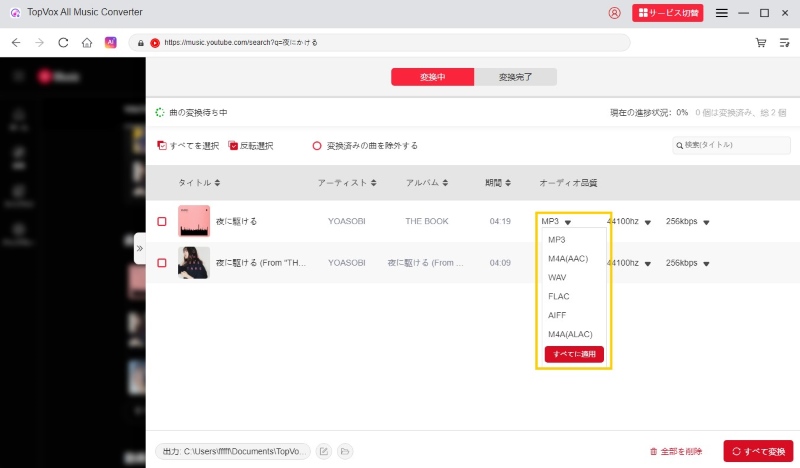Image resolution: width=800 pixels, height=468 pixels.
Task: Check the second 夜に駆ける song checkbox
Action: tap(162, 263)
